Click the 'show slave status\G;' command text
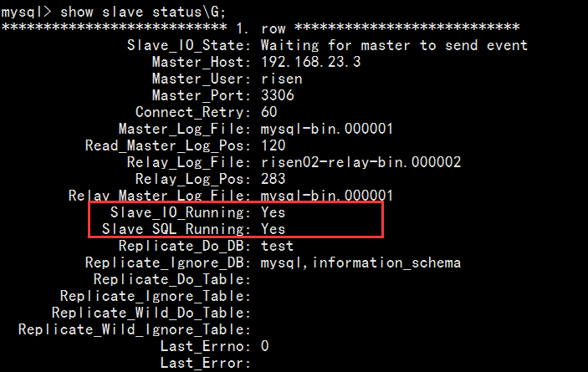 143,12
